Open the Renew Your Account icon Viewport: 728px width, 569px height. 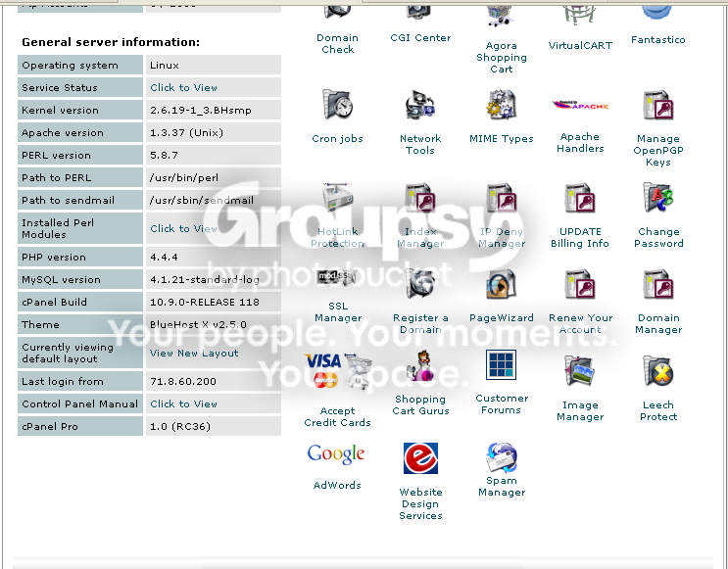click(580, 284)
